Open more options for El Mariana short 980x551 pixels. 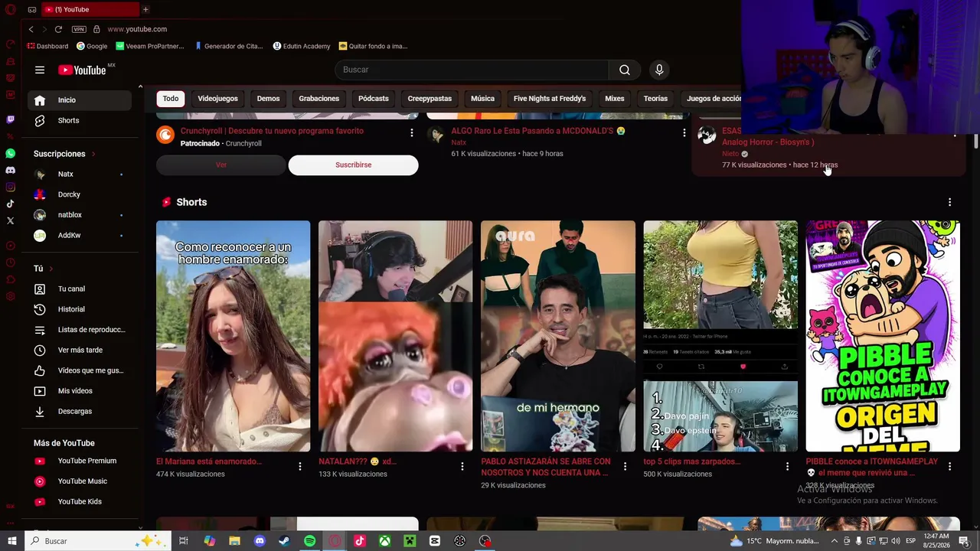click(300, 466)
